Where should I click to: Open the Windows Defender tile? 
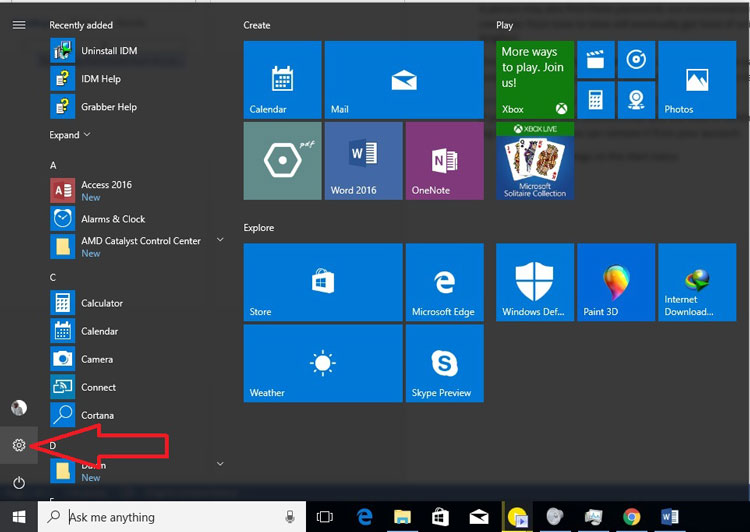[x=534, y=283]
